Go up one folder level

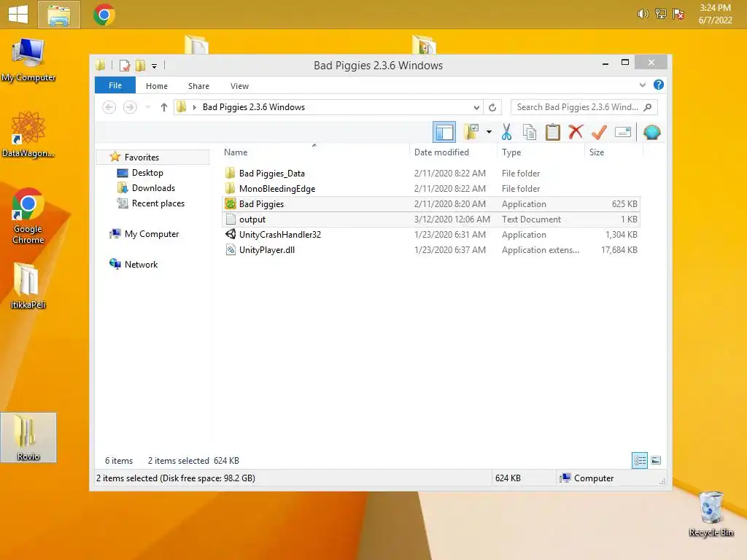tap(164, 107)
